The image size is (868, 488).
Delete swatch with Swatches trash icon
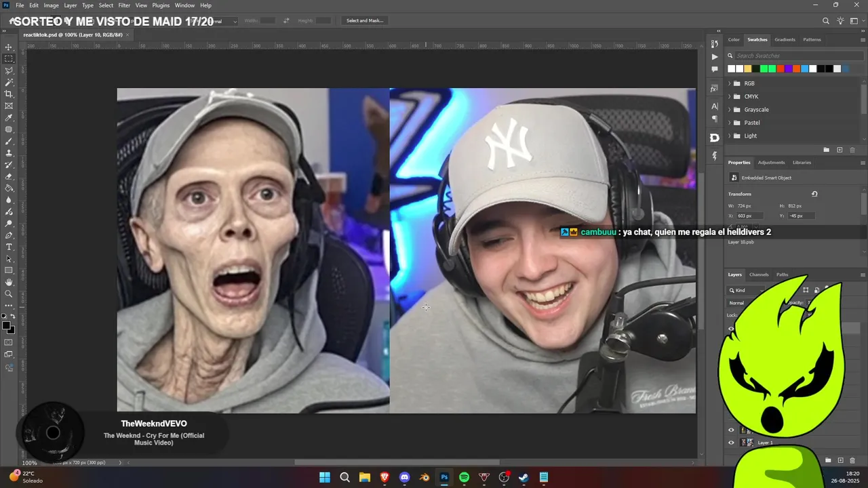(x=852, y=150)
